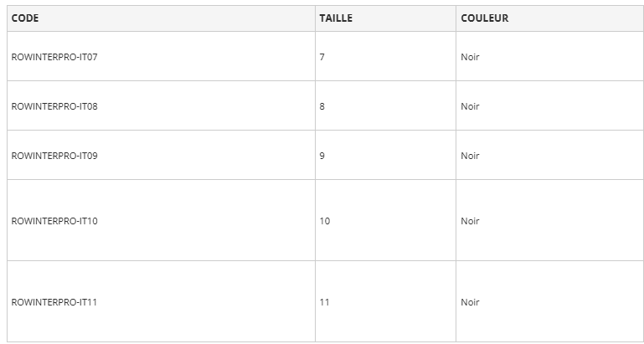Select the ROWINTERPRO-IT08 code cell
This screenshot has height=344, width=644.
tap(54, 106)
